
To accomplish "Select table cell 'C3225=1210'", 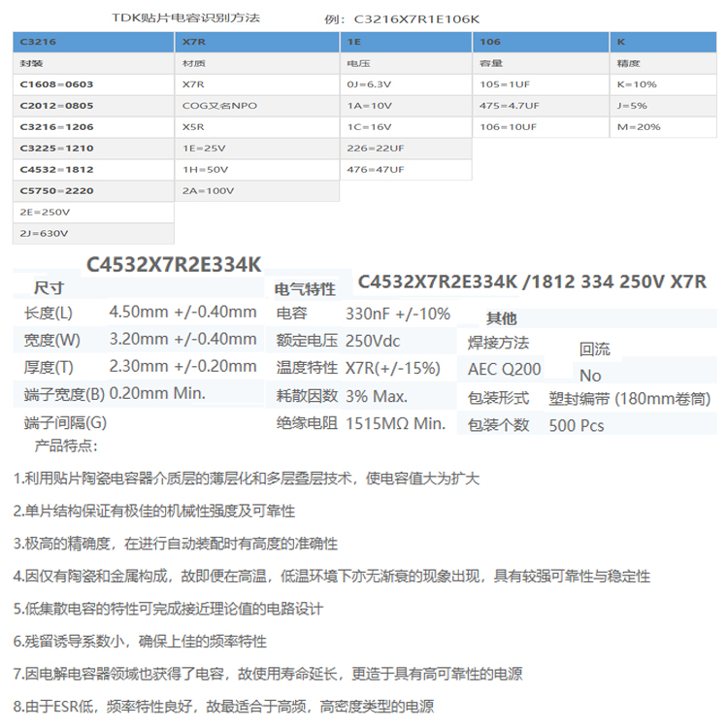I will [x=93, y=149].
